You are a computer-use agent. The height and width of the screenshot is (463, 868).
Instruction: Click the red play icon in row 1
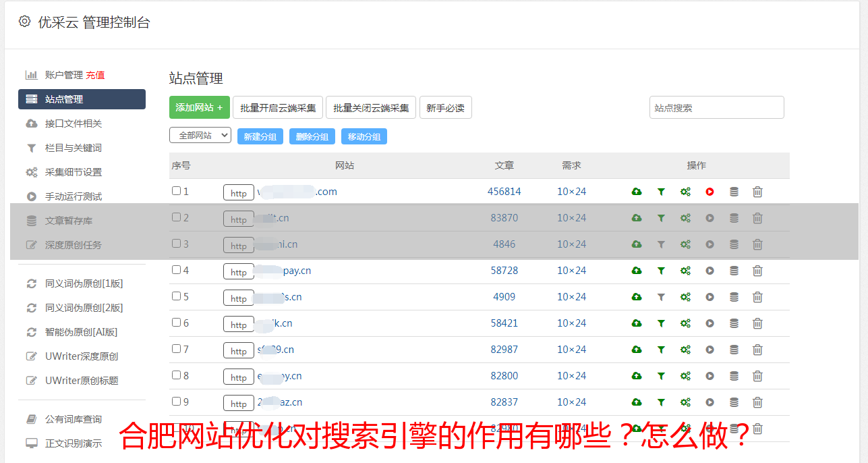pyautogui.click(x=710, y=192)
